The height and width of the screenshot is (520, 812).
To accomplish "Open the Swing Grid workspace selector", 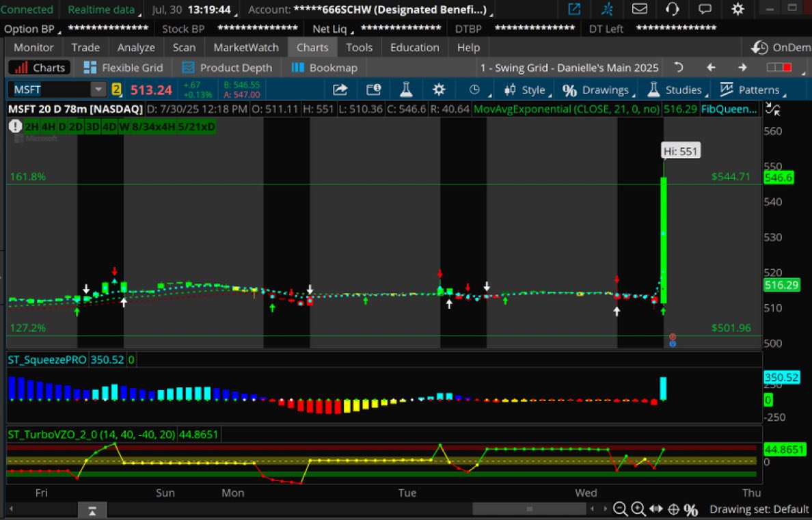I will click(x=569, y=68).
